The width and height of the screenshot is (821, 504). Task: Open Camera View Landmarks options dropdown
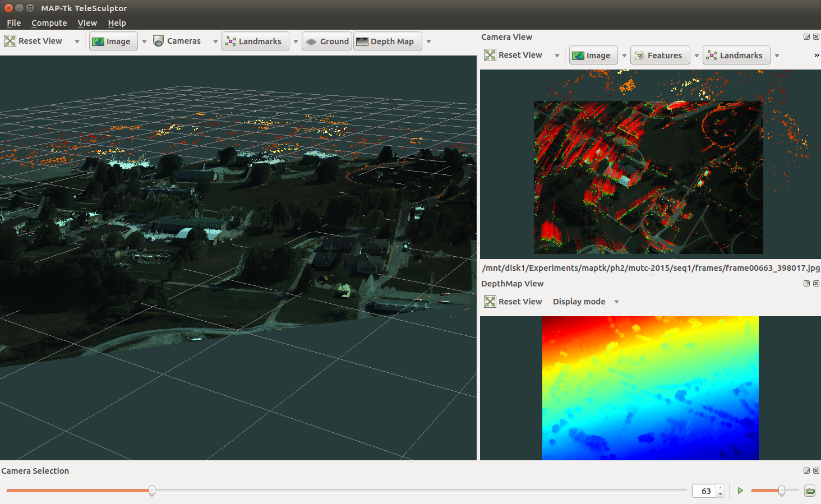click(x=777, y=56)
